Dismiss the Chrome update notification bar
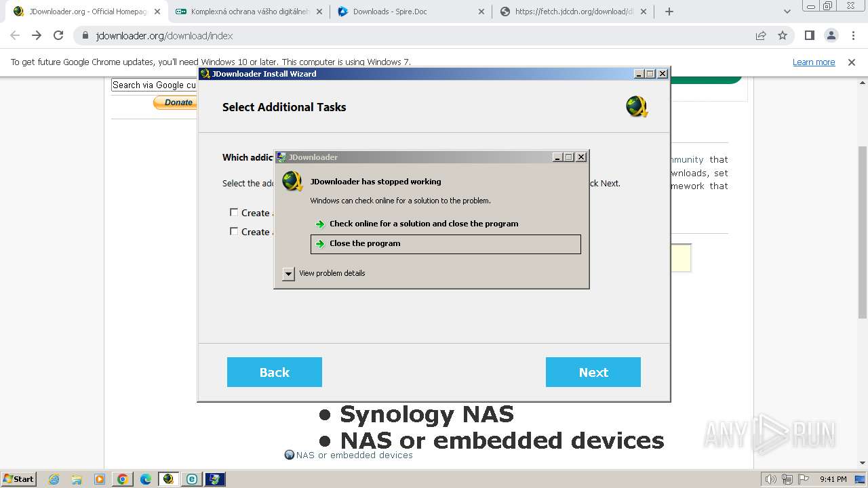This screenshot has height=488, width=868. (852, 62)
